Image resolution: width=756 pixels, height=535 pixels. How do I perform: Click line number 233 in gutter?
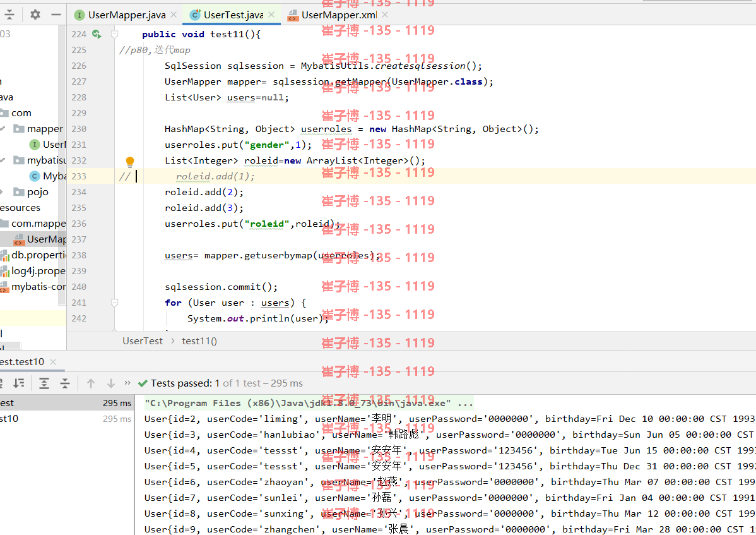click(79, 176)
